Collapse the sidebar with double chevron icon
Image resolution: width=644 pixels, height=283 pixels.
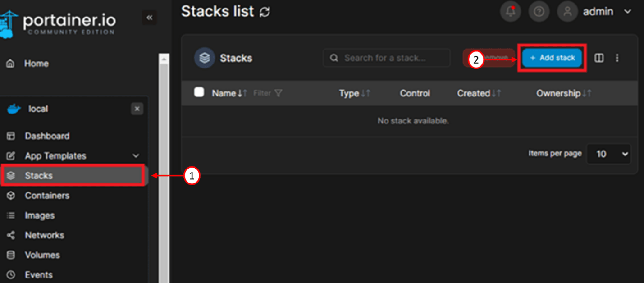150,18
